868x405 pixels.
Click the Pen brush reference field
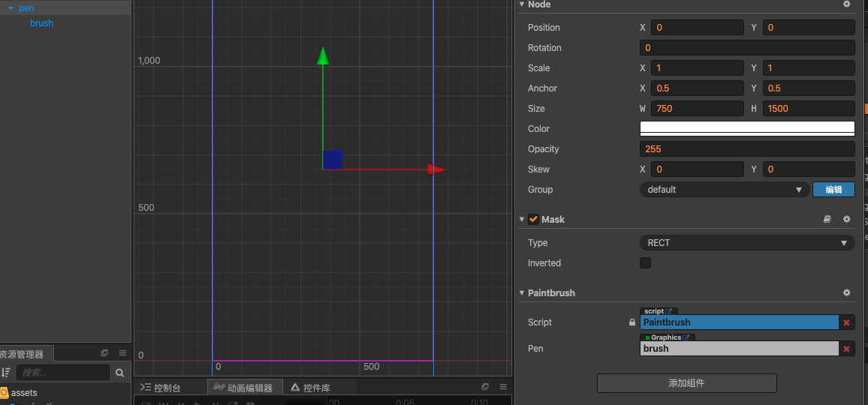click(740, 349)
